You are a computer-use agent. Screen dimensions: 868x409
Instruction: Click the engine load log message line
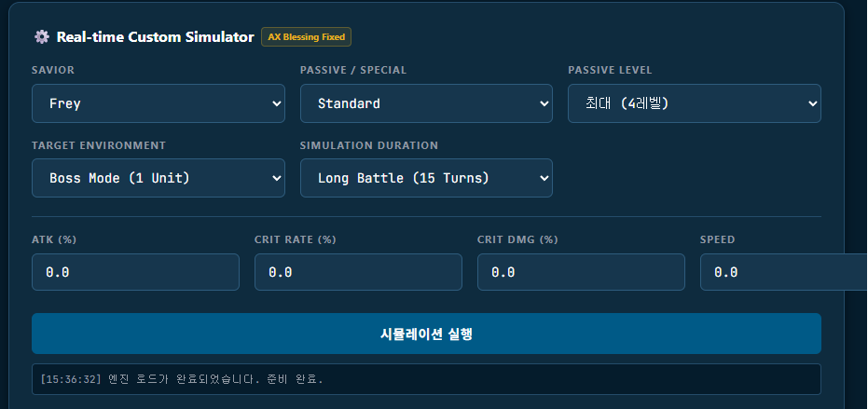click(187, 379)
